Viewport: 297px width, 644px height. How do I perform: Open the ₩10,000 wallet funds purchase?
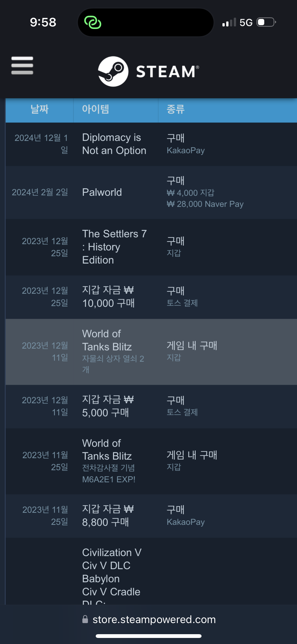click(x=151, y=297)
